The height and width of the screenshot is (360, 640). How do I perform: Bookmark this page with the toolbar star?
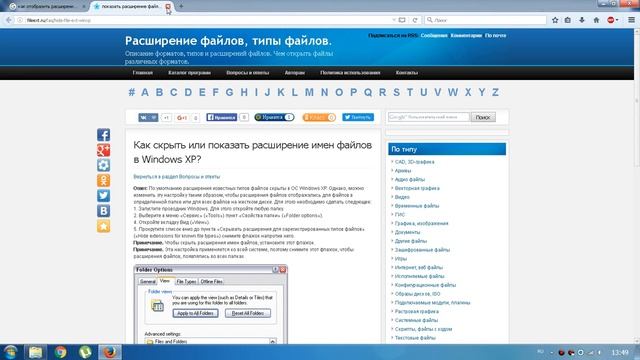(555, 20)
